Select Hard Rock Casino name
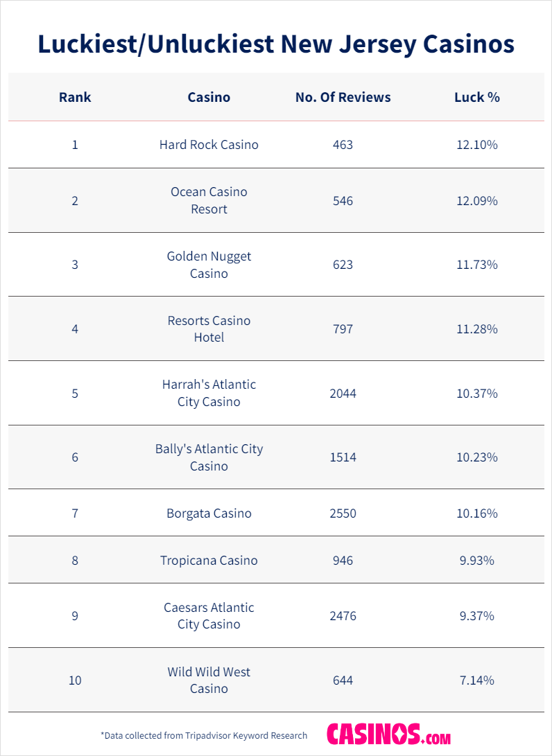Screen dimensions: 552x756 click(209, 145)
